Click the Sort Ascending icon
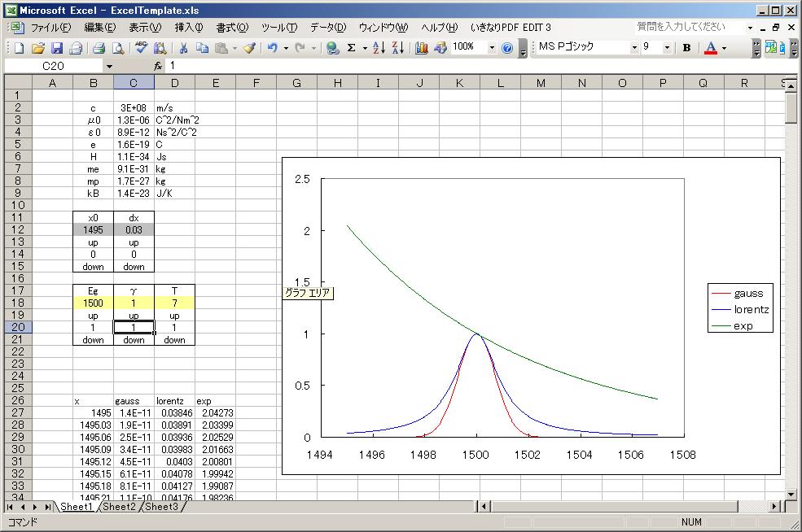This screenshot has width=802, height=532. coord(379,48)
